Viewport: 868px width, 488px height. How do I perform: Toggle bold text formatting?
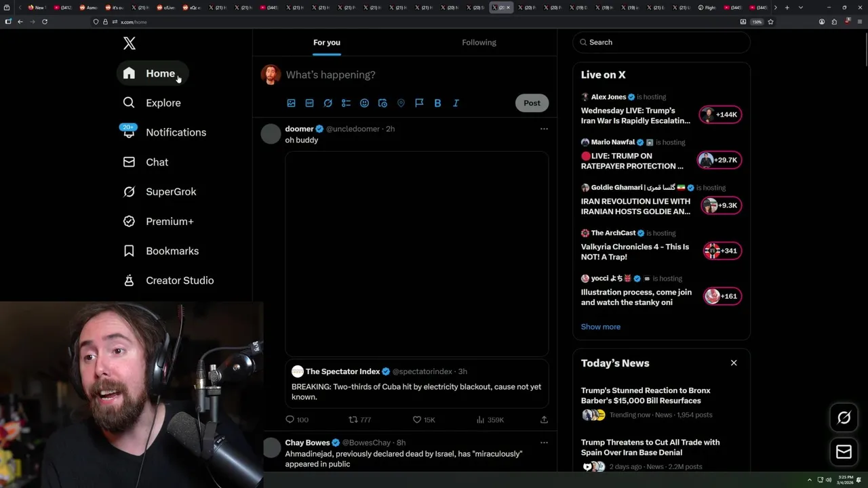click(437, 103)
